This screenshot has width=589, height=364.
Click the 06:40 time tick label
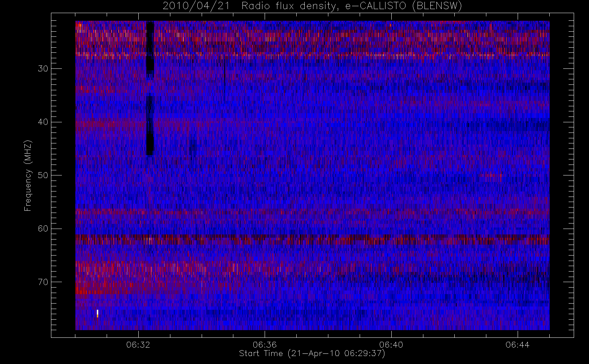[x=391, y=345]
